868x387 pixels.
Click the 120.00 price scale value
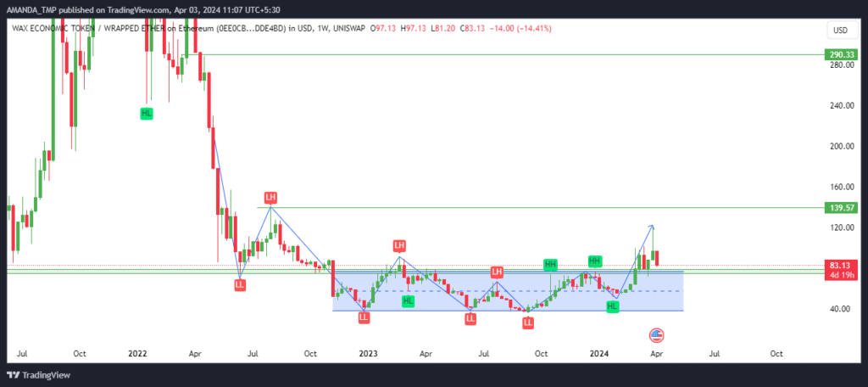click(x=840, y=227)
